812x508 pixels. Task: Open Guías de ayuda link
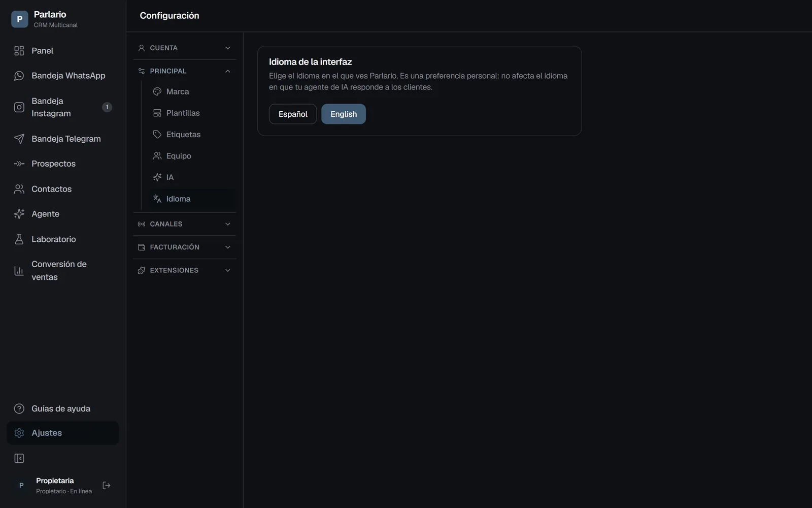[63, 409]
